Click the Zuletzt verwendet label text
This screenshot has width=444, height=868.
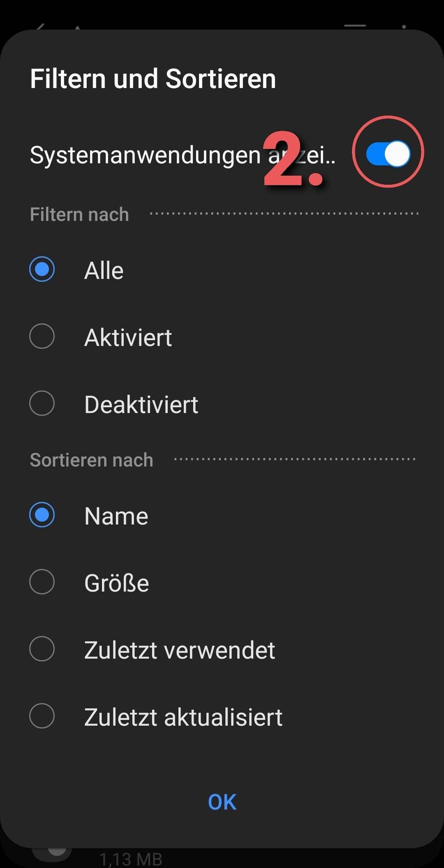(180, 650)
